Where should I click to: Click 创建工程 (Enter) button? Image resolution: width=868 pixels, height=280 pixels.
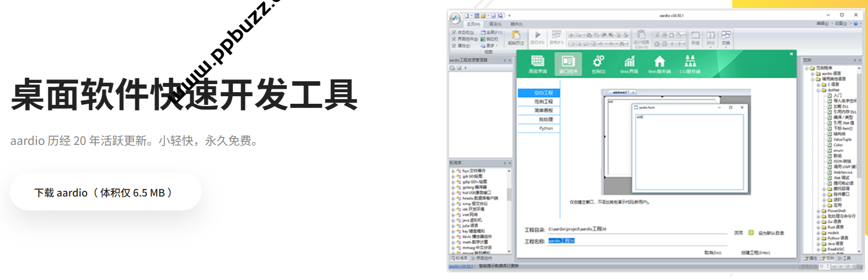[x=755, y=253]
